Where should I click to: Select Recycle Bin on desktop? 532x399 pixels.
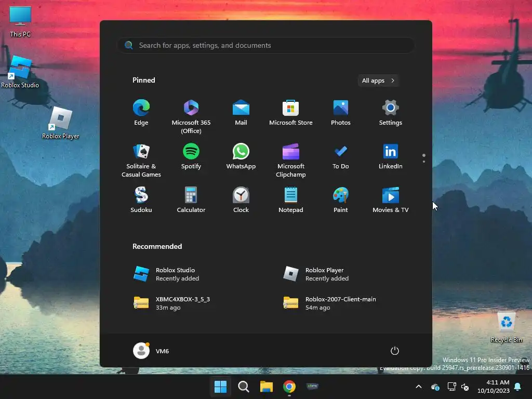[506, 328]
